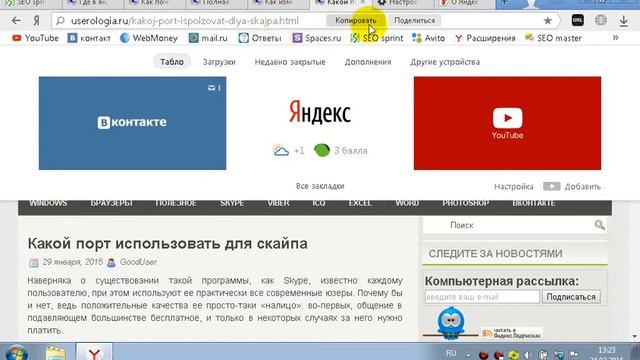Open the new tab plus button

coord(504,3)
